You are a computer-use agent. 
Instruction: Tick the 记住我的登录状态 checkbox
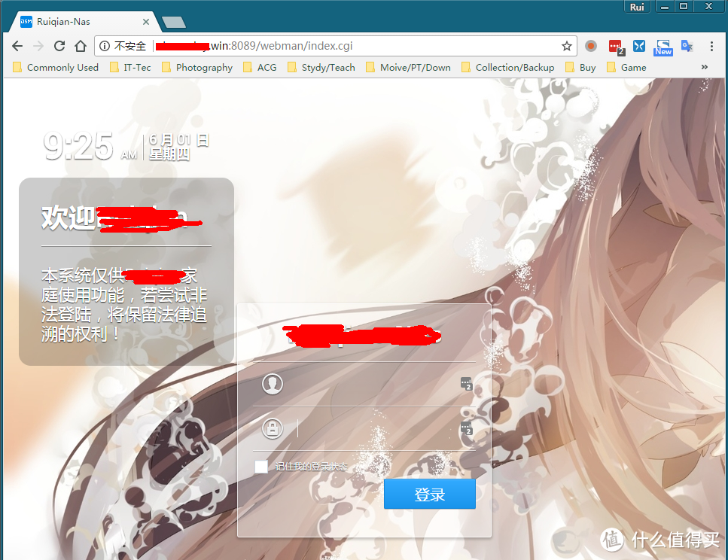[261, 467]
